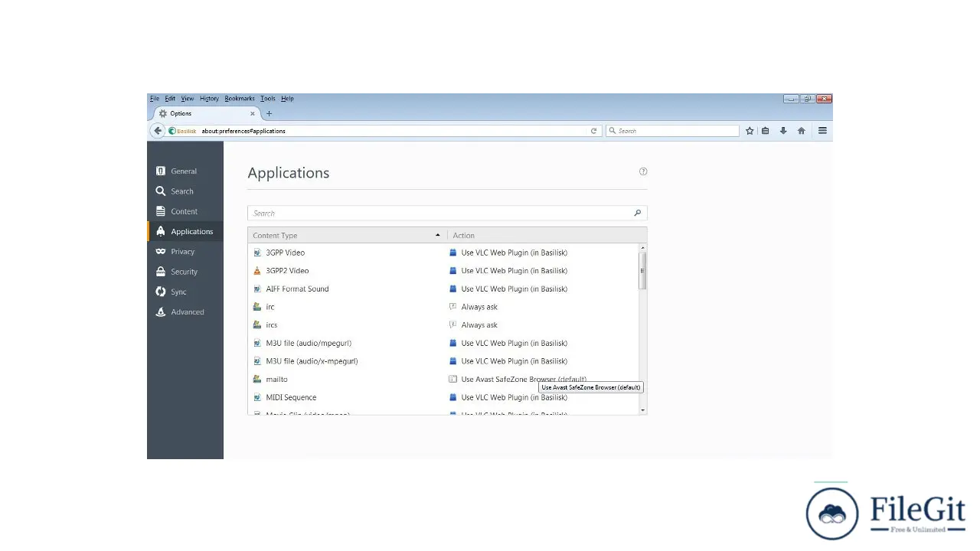This screenshot has height=551, width=980.
Task: Open the hamburger menu
Action: [x=822, y=131]
